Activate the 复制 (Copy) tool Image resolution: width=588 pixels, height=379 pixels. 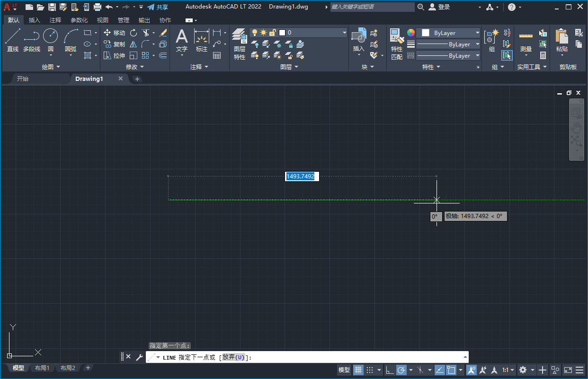tap(115, 44)
